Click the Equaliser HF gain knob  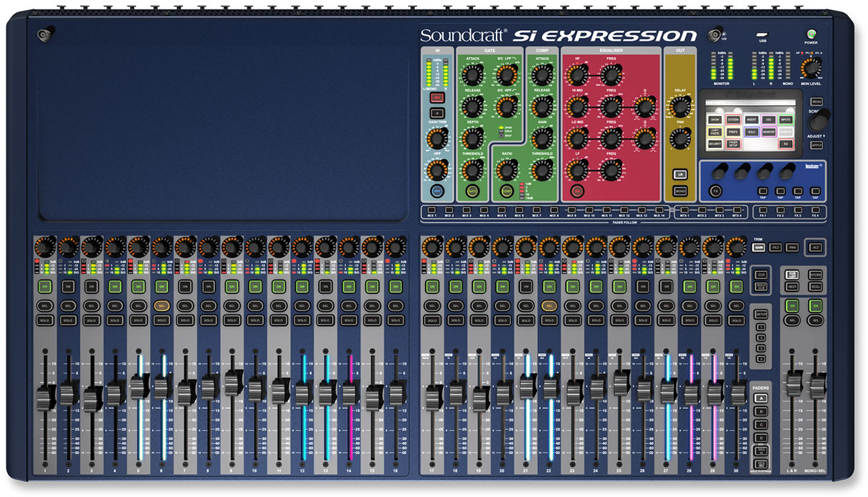pos(577,74)
